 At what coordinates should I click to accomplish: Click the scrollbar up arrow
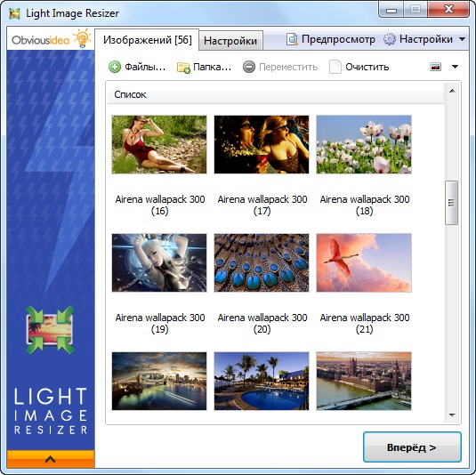coord(452,91)
